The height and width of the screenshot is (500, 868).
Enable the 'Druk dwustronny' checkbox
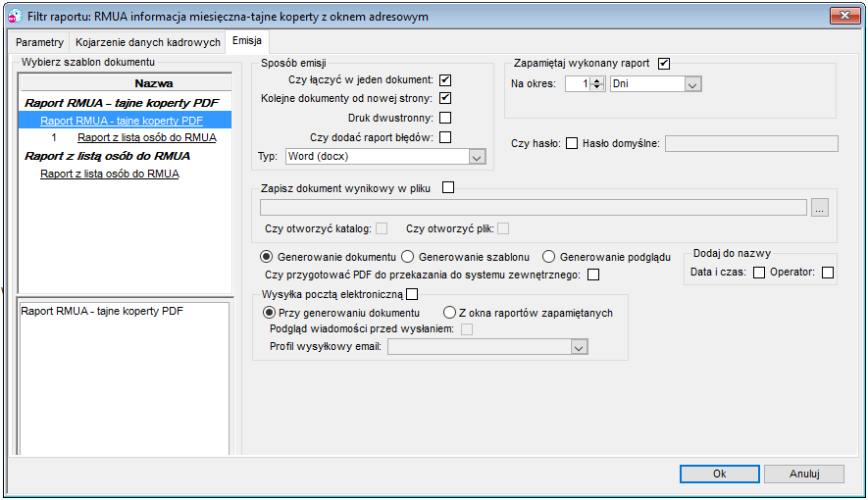point(445,118)
